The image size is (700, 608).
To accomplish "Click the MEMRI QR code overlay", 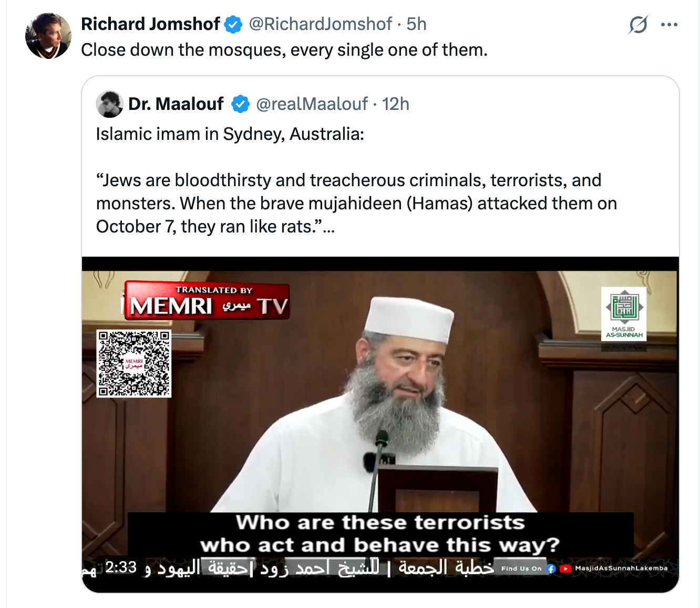I will [x=134, y=363].
